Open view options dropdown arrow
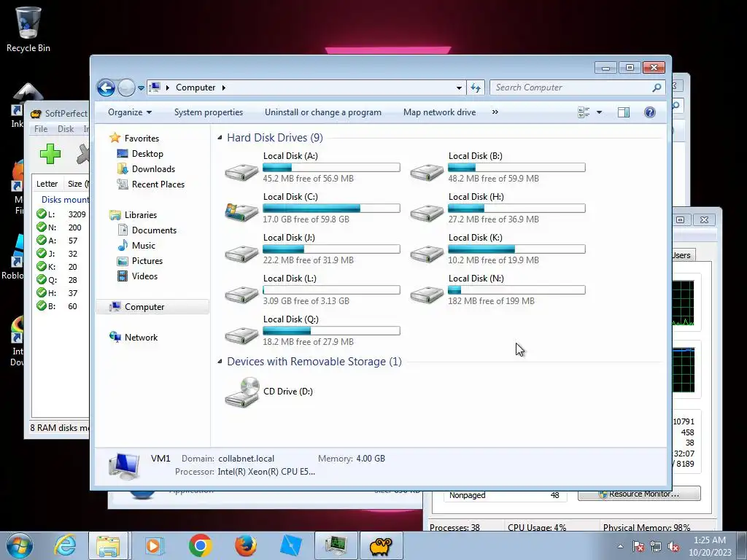The image size is (747, 560). pyautogui.click(x=600, y=112)
